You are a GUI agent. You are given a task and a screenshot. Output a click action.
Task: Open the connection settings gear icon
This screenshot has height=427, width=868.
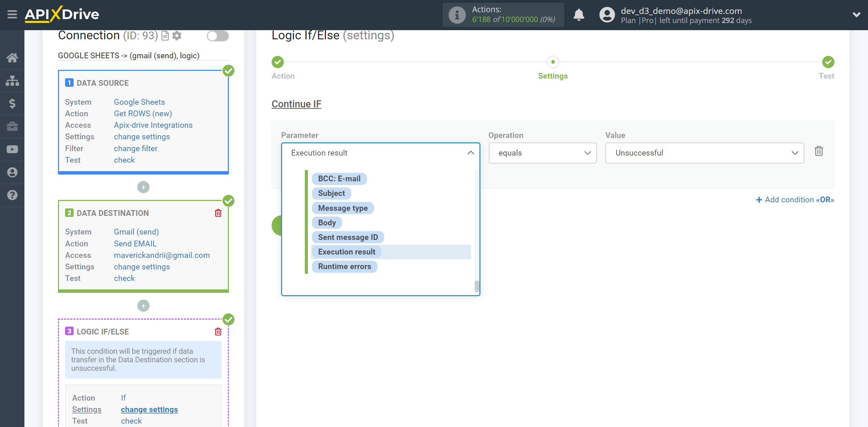click(x=177, y=36)
